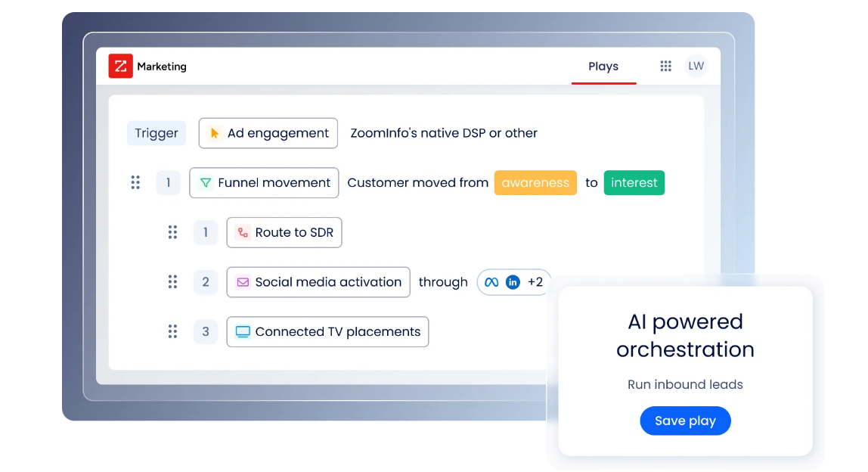Click the AI powered orchestration heading

click(x=685, y=335)
